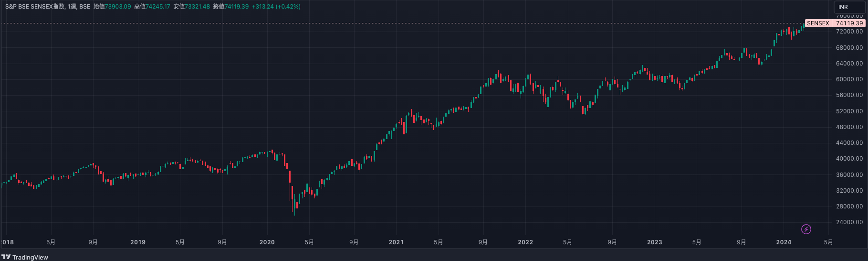Viewport: 868px width, 261px height.
Task: Select the 安値 73321.48 low value
Action: pyautogui.click(x=191, y=7)
